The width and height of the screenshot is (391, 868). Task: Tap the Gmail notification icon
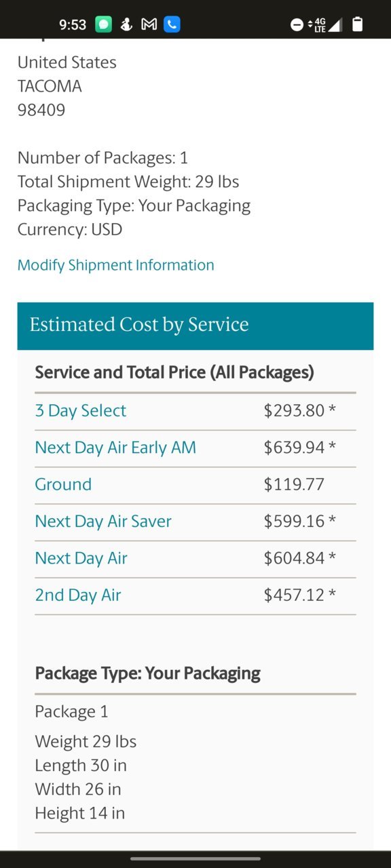click(x=149, y=24)
